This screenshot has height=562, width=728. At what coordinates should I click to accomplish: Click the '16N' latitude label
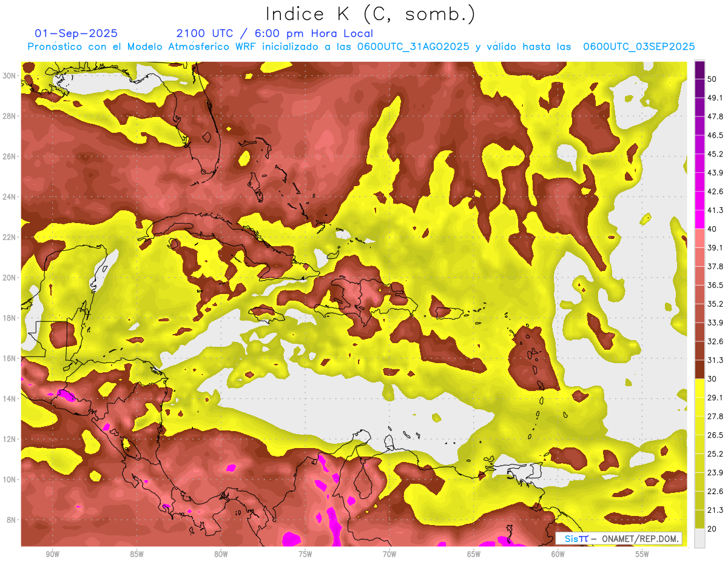point(9,358)
